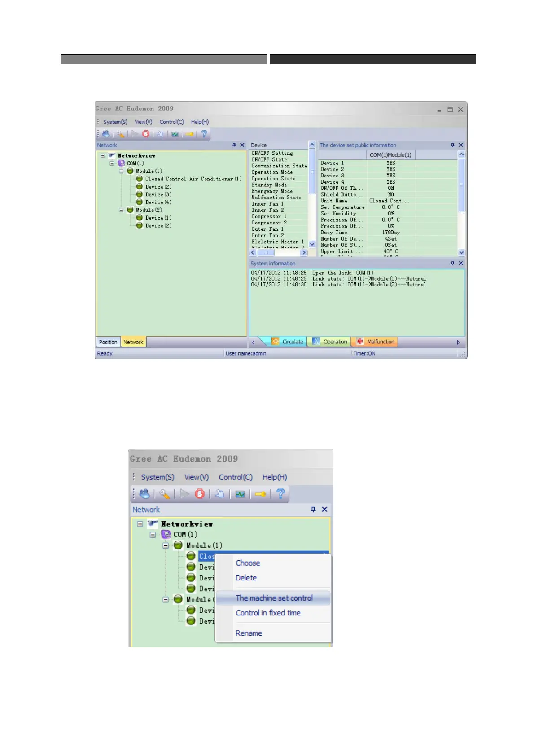The image size is (534, 756).
Task: Click the monitor chart icon in upper screenshot toolbar
Action: (x=175, y=134)
